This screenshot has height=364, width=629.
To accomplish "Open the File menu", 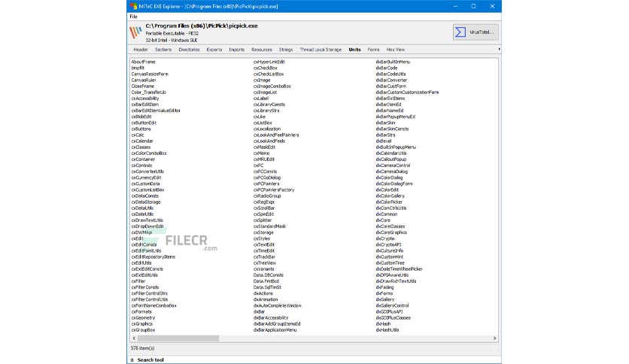I will point(134,17).
